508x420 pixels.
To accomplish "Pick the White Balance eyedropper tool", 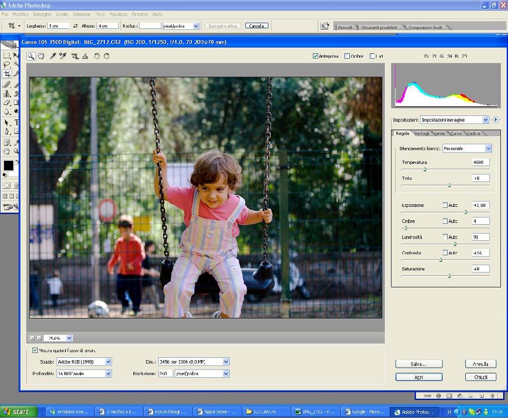I will 53,56.
